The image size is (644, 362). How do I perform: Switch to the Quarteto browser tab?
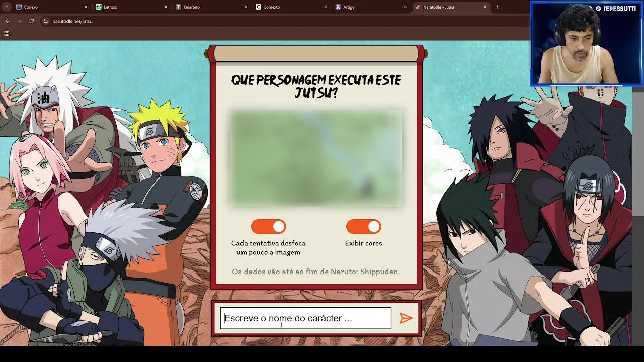(x=210, y=7)
